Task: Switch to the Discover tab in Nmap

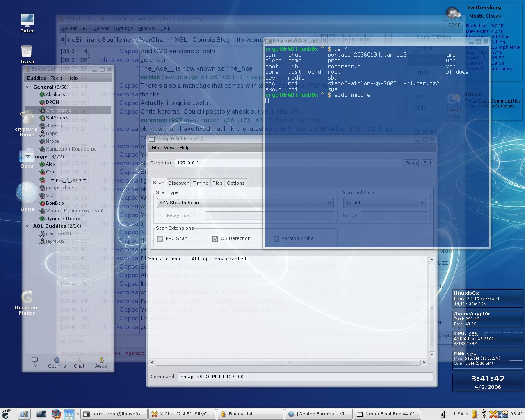Action: pos(179,183)
